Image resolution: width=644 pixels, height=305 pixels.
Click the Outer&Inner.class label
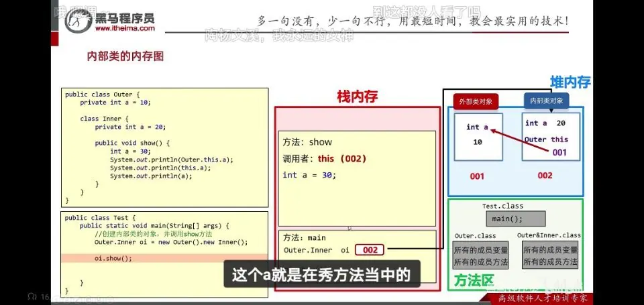tap(549, 235)
